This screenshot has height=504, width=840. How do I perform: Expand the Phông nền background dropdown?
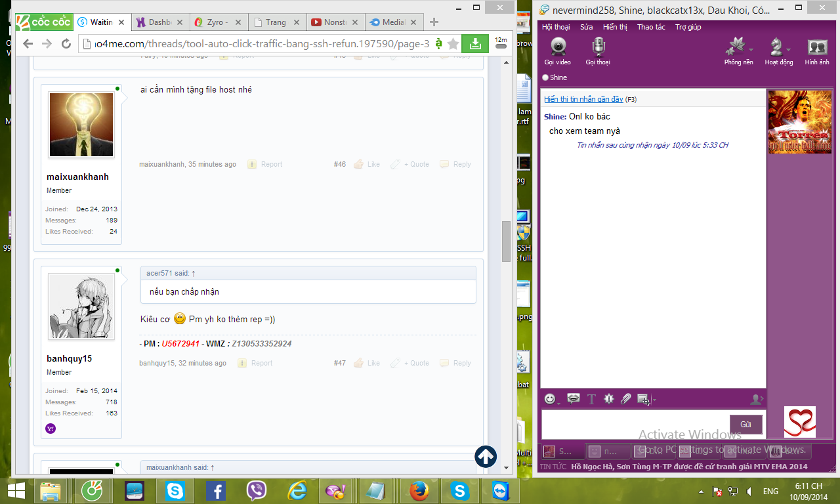[751, 49]
